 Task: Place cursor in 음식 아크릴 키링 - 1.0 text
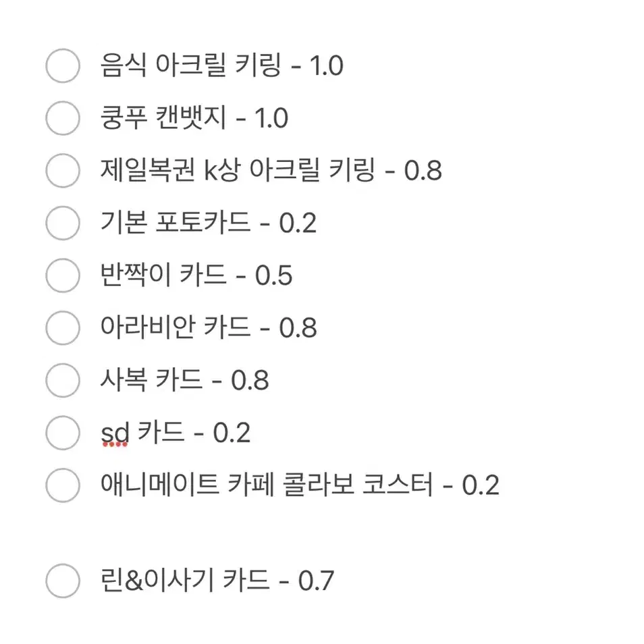click(222, 65)
